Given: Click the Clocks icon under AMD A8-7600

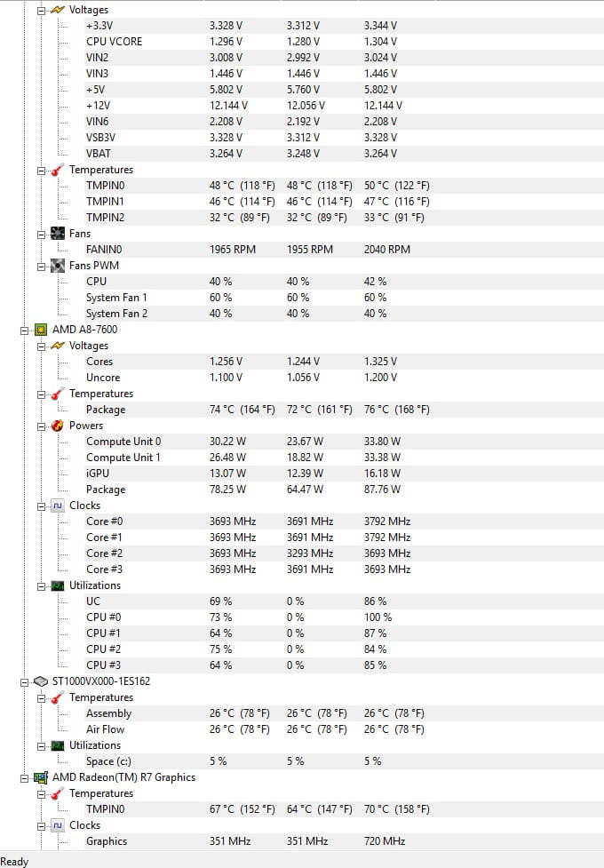Looking at the screenshot, I should pos(57,506).
